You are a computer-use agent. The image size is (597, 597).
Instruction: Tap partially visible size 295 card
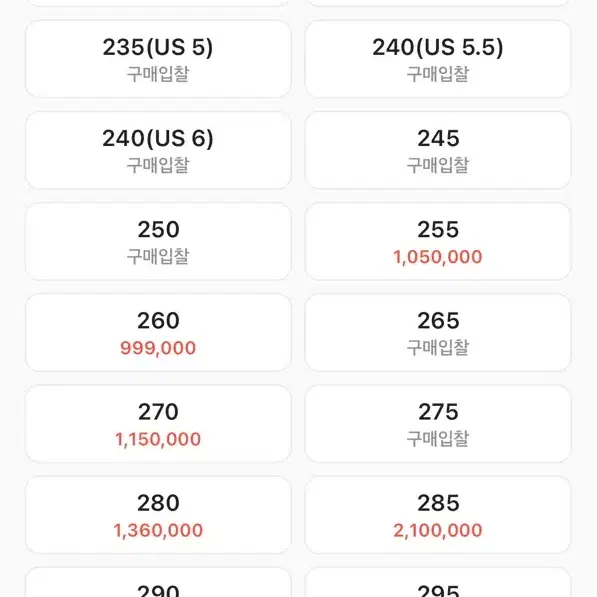pyautogui.click(x=438, y=582)
